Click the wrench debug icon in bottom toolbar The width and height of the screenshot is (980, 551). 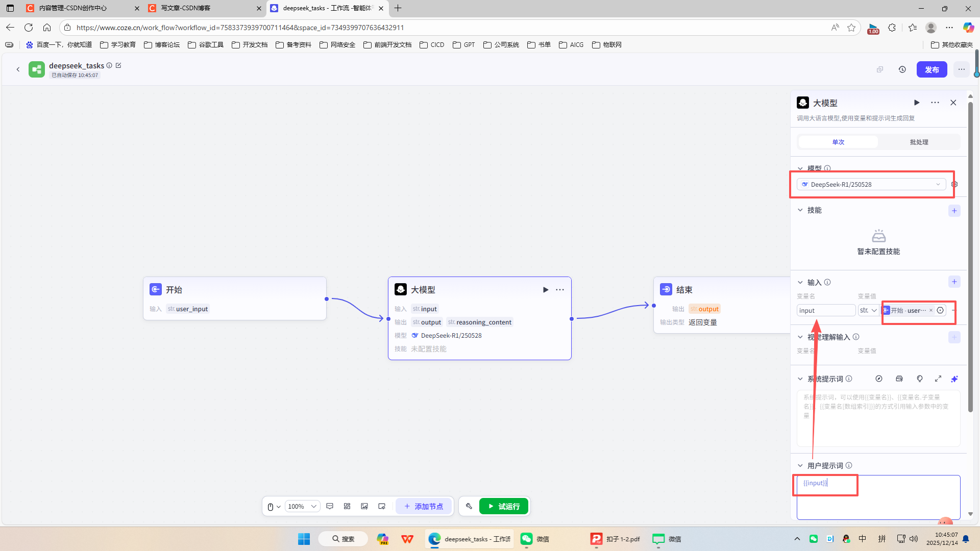[469, 506]
